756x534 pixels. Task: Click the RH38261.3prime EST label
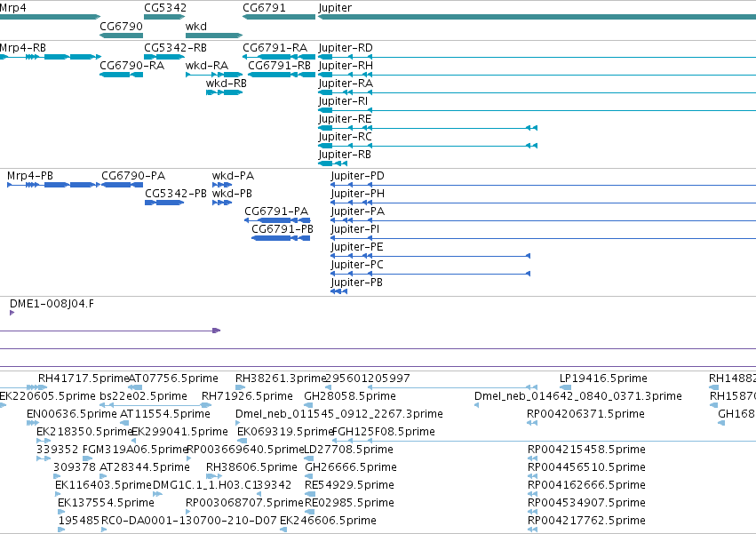(281, 379)
